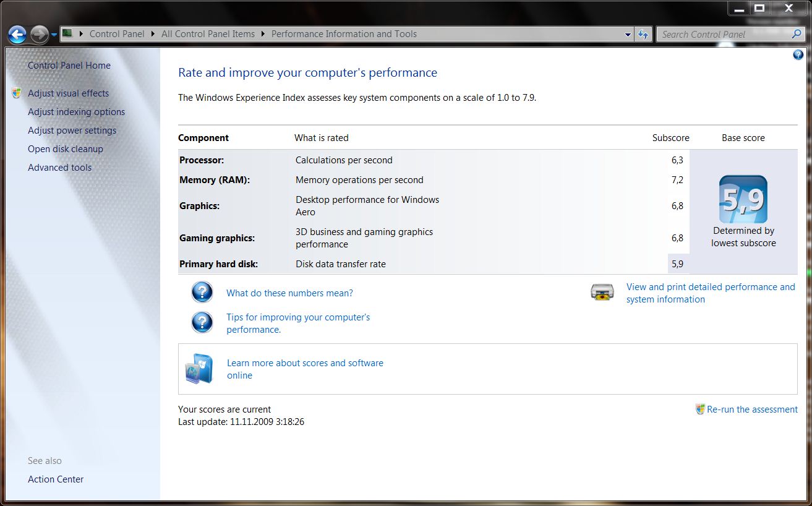
Task: Open Adjust indexing options
Action: 76,112
